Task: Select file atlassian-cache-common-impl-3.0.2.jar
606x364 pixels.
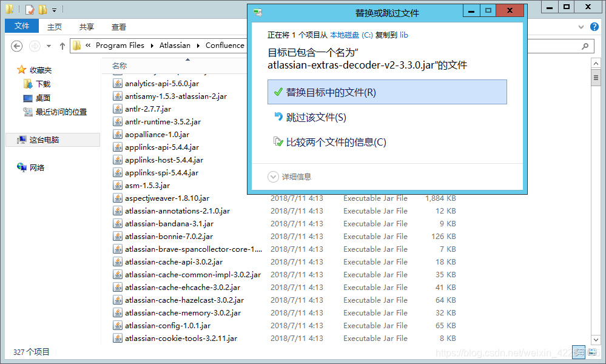Action: click(x=193, y=275)
